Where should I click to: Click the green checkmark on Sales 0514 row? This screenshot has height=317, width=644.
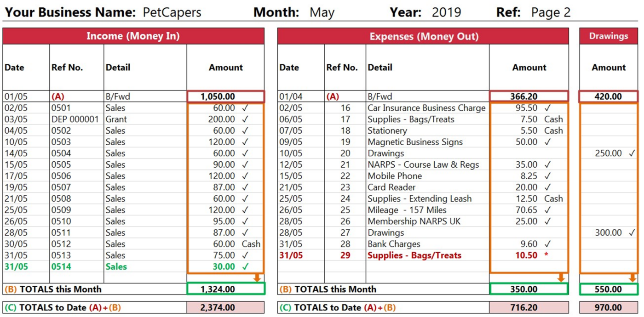[245, 266]
